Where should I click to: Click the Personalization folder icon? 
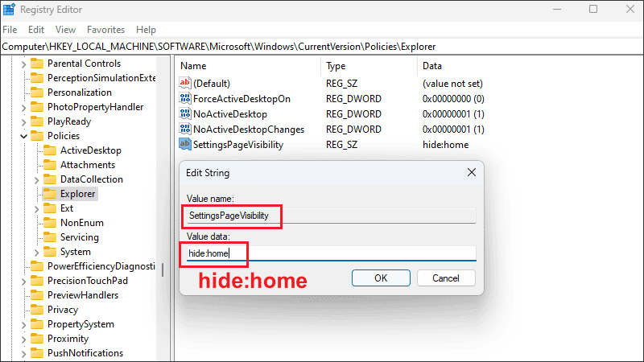[37, 93]
